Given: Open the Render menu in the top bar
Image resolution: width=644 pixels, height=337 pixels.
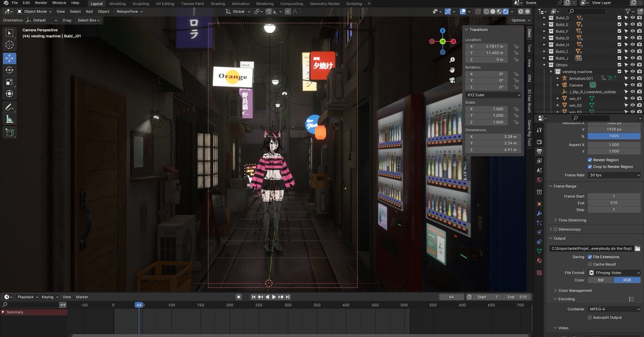Looking at the screenshot, I should 41,3.
